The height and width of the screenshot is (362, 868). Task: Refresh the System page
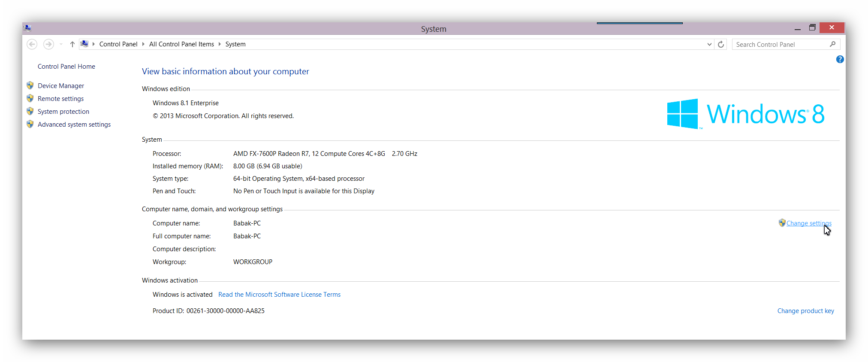(x=721, y=44)
